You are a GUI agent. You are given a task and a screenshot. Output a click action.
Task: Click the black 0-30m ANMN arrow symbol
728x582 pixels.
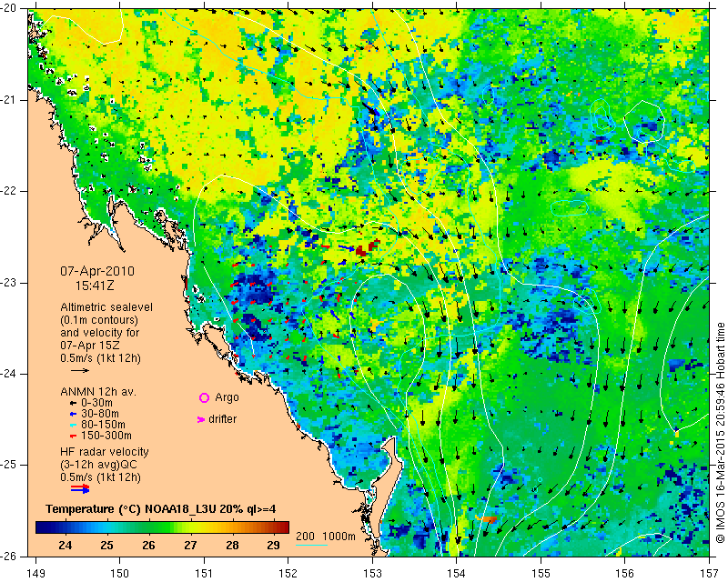point(73,403)
